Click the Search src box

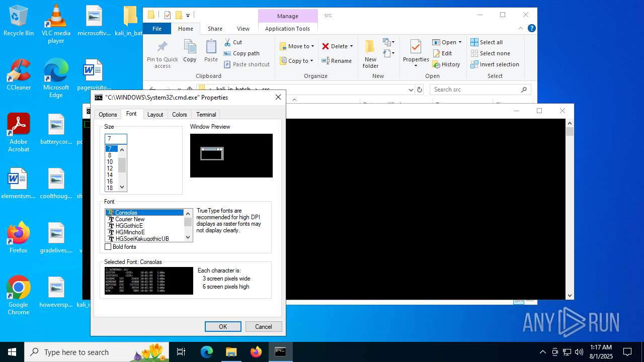pos(480,89)
